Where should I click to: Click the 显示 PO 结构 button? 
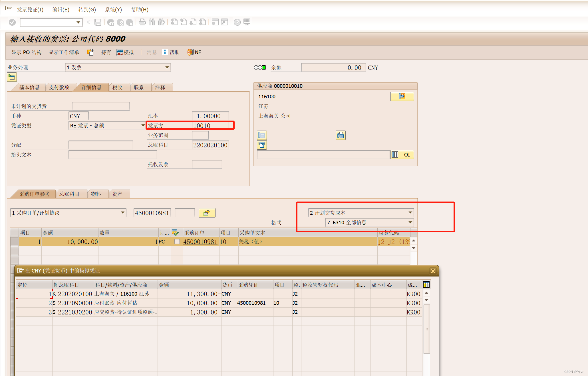coord(26,52)
